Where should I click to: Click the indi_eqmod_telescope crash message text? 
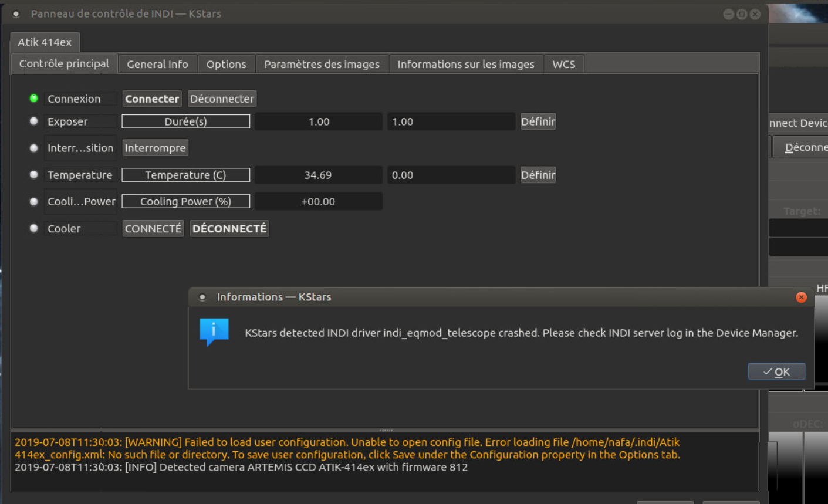click(521, 333)
